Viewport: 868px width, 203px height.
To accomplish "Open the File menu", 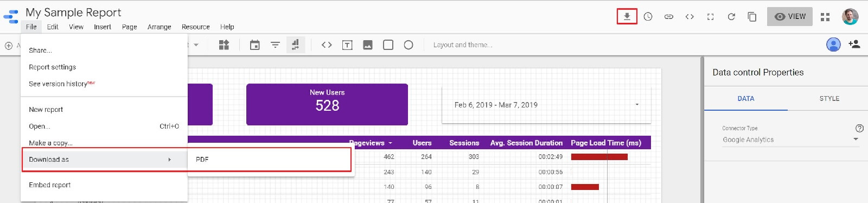I will pyautogui.click(x=31, y=27).
